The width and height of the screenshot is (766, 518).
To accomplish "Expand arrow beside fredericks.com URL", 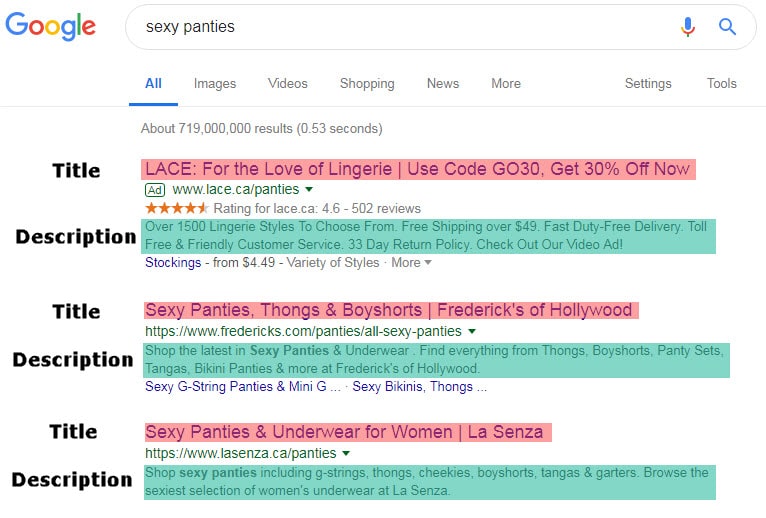I will (472, 331).
